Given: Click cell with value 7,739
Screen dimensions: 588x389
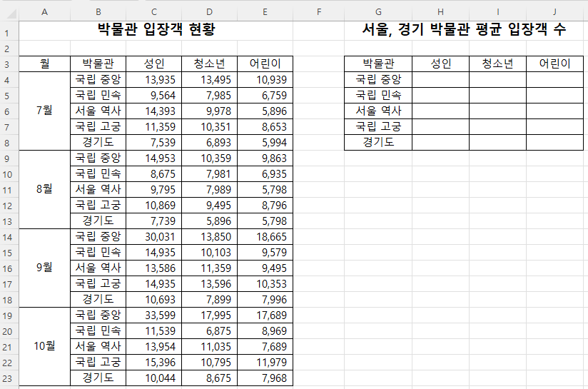Looking at the screenshot, I should coord(153,221).
